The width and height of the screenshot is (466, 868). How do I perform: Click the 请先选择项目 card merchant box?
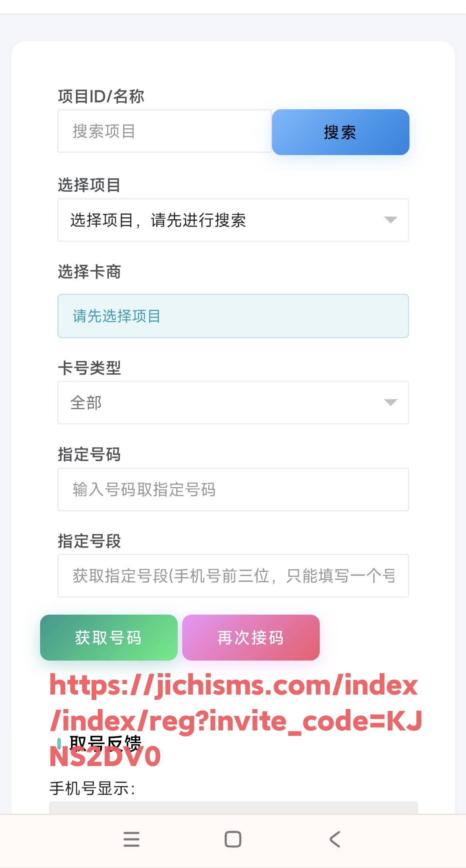pyautogui.click(x=233, y=316)
